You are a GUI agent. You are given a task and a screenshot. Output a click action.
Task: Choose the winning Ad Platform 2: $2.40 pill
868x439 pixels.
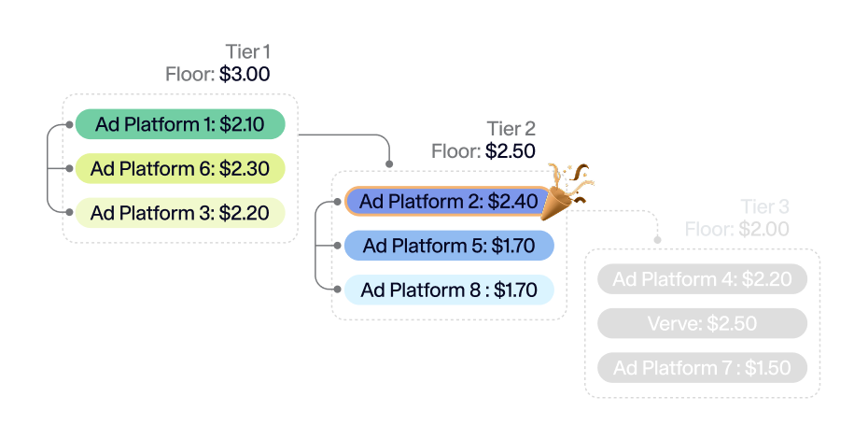[x=449, y=201]
